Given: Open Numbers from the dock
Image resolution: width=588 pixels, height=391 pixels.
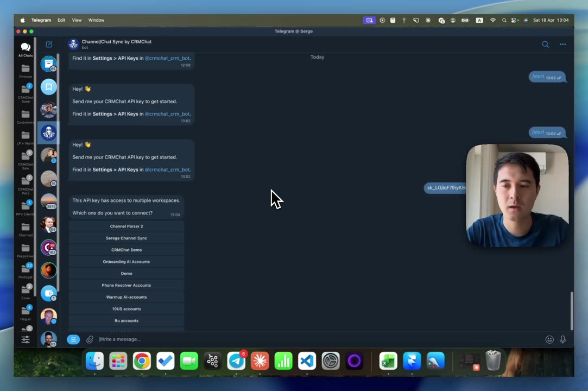Looking at the screenshot, I should click(x=283, y=361).
